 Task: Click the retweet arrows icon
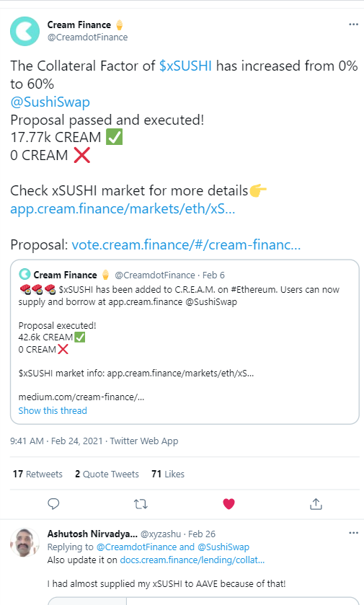click(x=141, y=504)
